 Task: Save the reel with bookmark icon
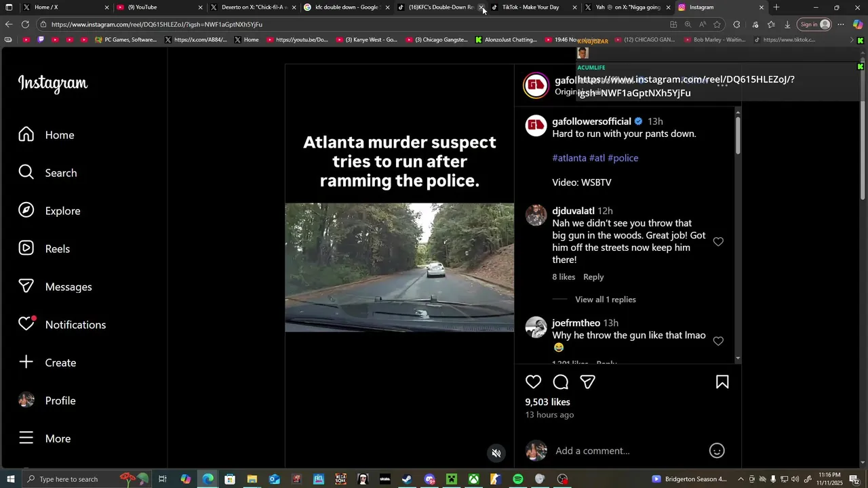(x=722, y=382)
